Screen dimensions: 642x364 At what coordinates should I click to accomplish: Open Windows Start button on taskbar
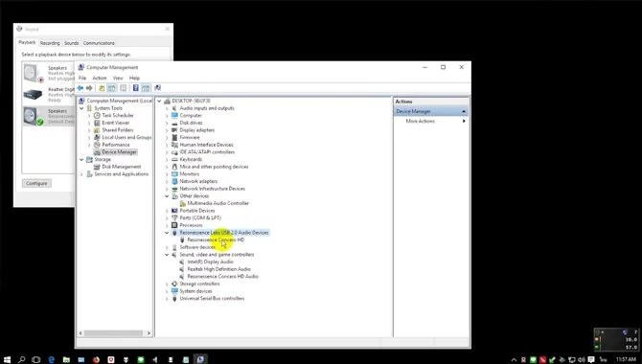(x=7, y=359)
